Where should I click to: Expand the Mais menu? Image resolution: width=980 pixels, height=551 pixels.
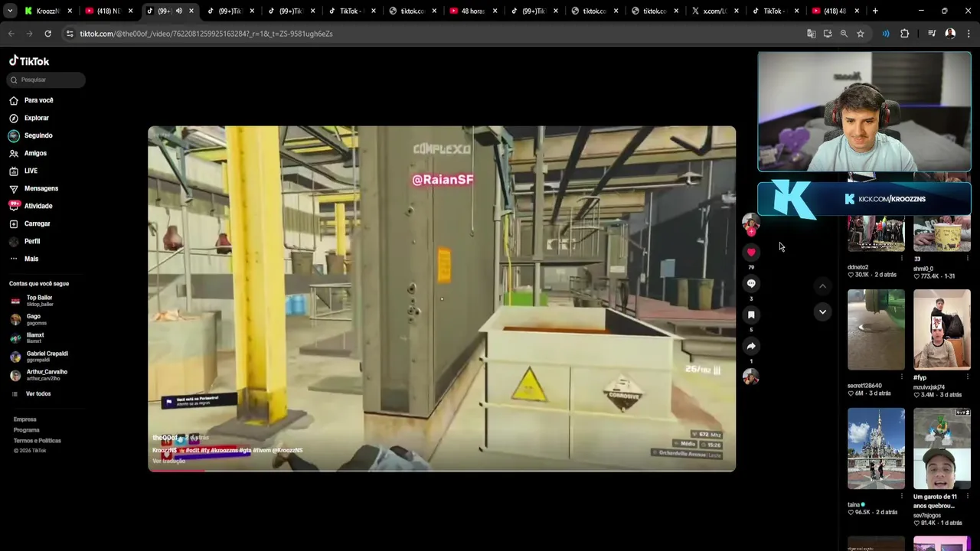(24, 259)
